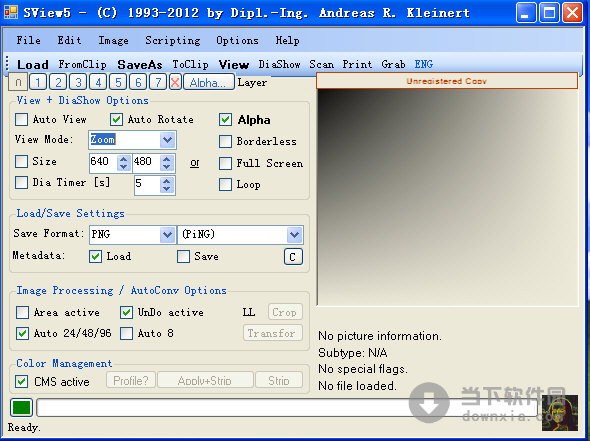
Task: Click the empty path input field
Action: click(287, 408)
